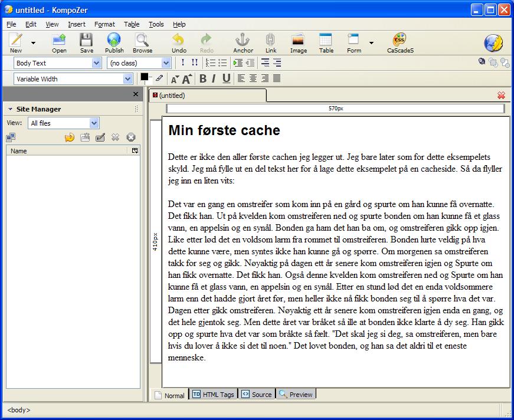Toggle italic formatting
Image resolution: width=514 pixels, height=420 pixels.
coord(214,78)
